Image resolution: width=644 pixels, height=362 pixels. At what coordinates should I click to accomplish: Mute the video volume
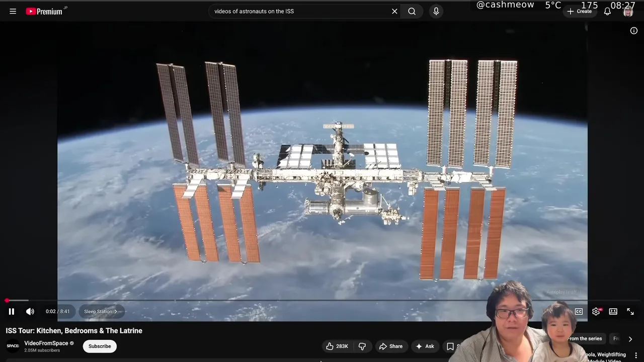tap(30, 311)
